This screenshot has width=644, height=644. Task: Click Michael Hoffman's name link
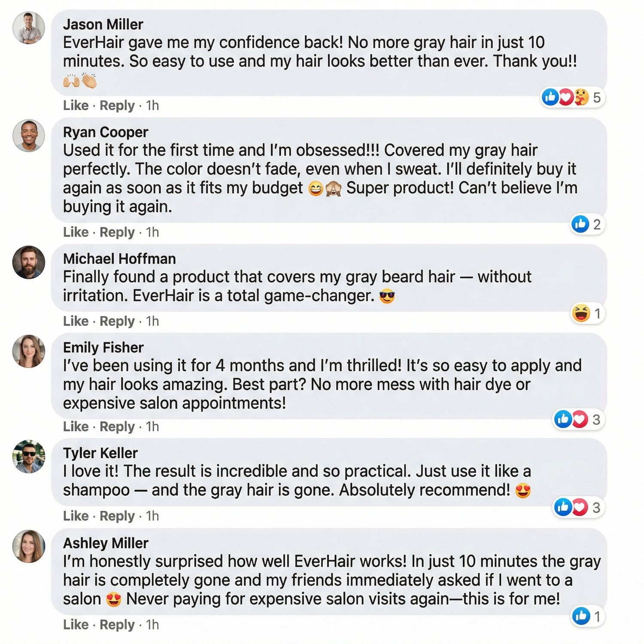click(119, 259)
